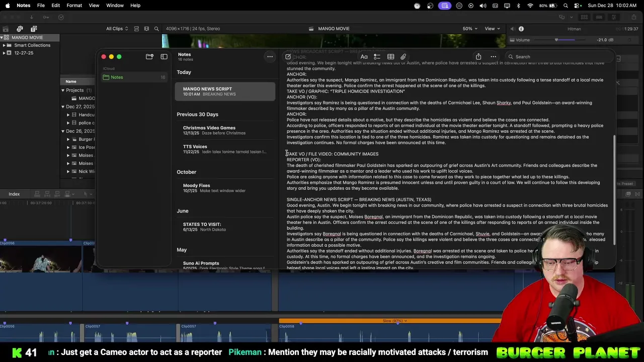Open photos and audio sidebar in Final Cut
This screenshot has width=644, height=362.
[x=20, y=29]
